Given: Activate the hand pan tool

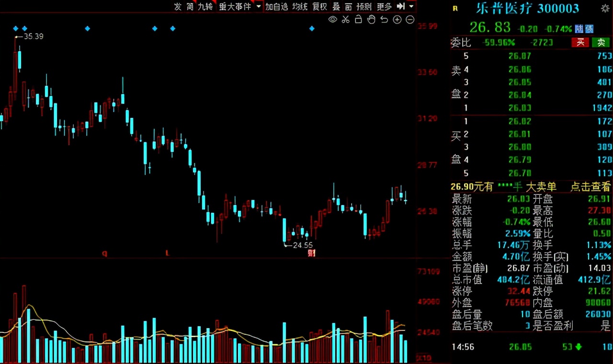Looking at the screenshot, I should click(x=371, y=20).
